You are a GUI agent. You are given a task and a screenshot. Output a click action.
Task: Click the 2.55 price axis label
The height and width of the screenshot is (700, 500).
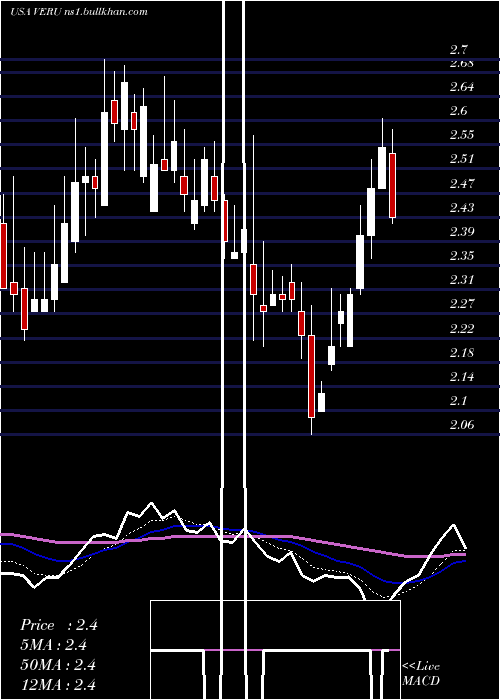[462, 134]
